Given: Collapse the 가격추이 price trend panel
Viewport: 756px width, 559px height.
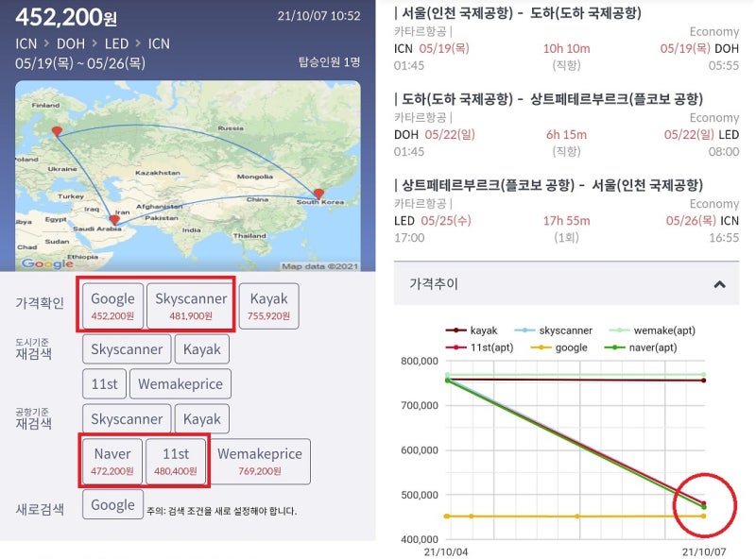Looking at the screenshot, I should [x=718, y=283].
